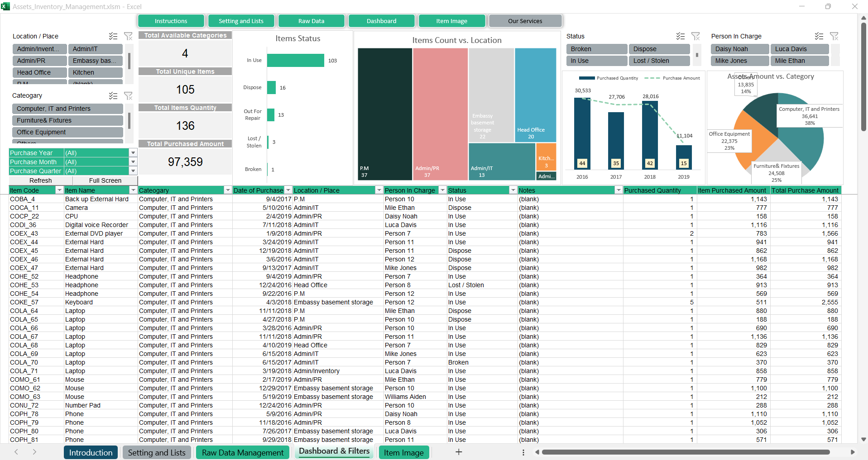868x460 pixels.
Task: Open the Item Image sheet tab
Action: [403, 452]
